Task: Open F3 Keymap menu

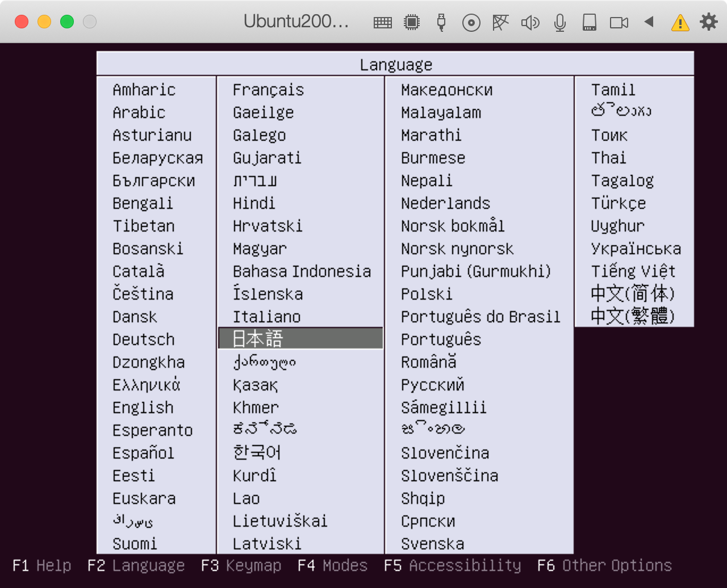Action: 241,566
